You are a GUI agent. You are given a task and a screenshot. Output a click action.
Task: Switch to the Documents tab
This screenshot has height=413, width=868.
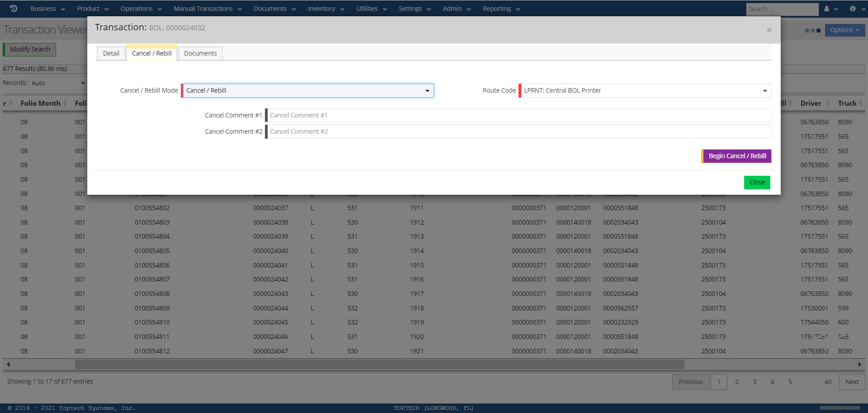(200, 53)
